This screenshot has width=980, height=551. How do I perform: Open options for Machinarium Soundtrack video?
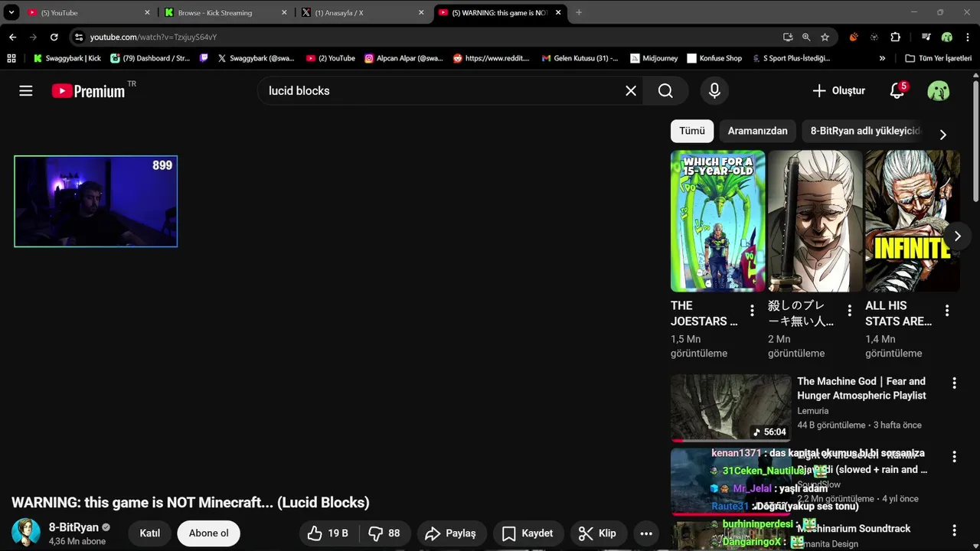(x=954, y=530)
